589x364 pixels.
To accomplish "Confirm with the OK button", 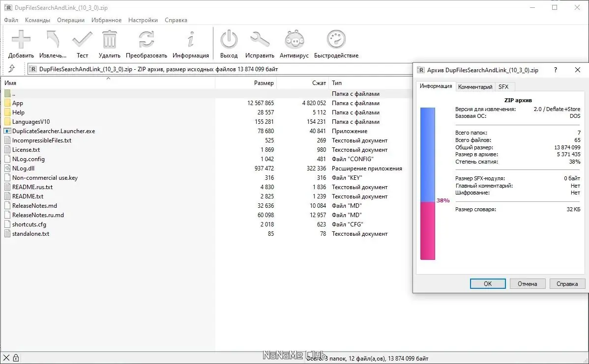I will [488, 284].
